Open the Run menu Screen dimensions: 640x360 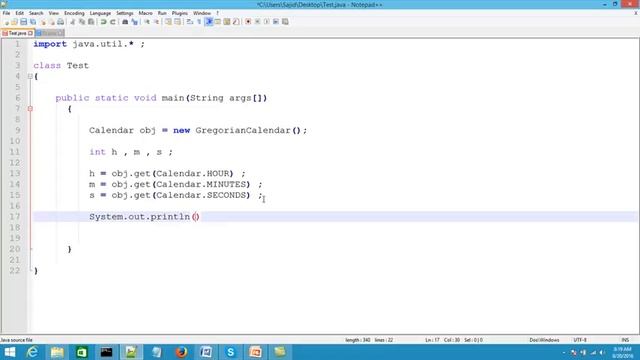point(162,13)
